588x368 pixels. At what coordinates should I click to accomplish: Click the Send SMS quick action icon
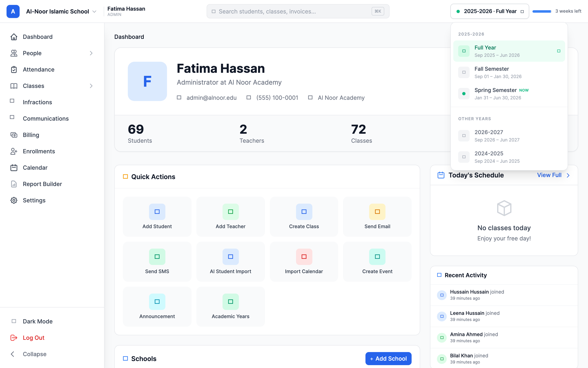pos(157,257)
